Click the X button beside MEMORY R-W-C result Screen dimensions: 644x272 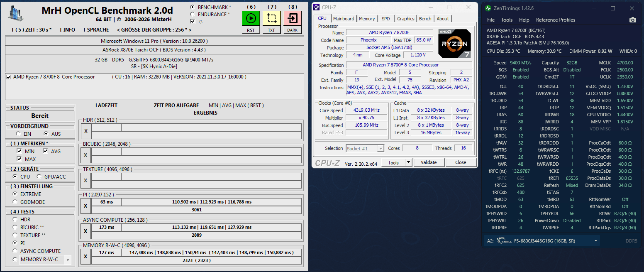(86, 256)
